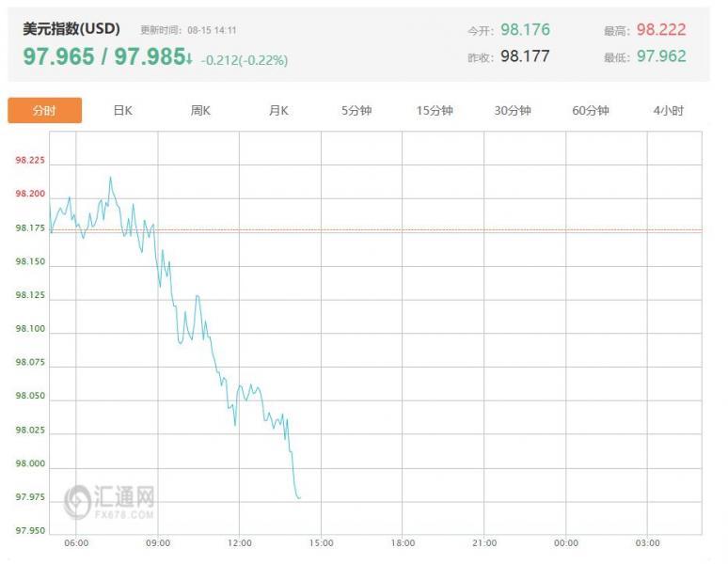This screenshot has width=728, height=564.
Task: Click the 12:00 time axis label
Action: (240, 543)
